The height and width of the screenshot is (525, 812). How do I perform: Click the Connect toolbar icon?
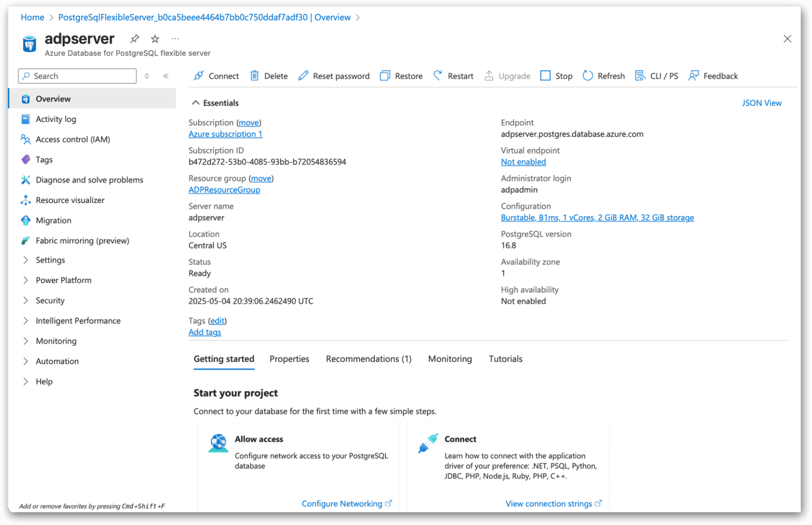pos(199,76)
